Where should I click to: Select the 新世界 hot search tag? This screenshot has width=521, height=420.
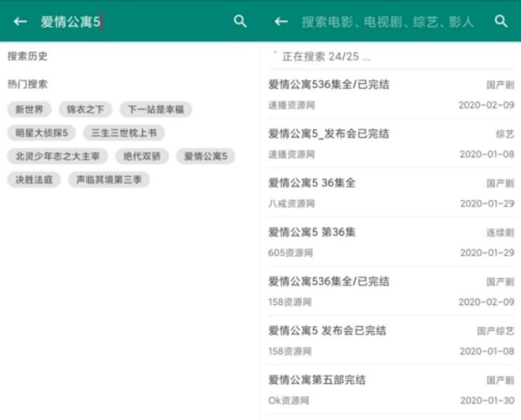[29, 109]
